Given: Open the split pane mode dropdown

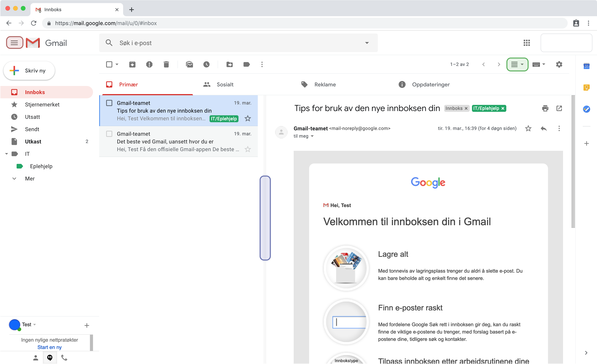Looking at the screenshot, I should click(517, 64).
